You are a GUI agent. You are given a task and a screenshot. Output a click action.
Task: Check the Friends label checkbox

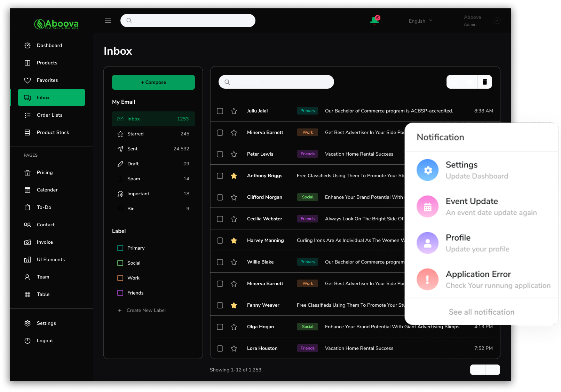pyautogui.click(x=120, y=293)
